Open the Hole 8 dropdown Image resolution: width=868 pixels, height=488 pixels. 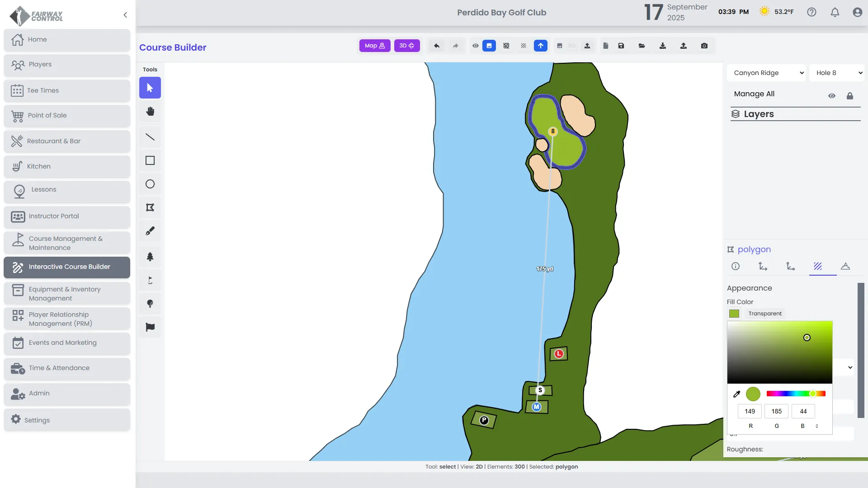click(x=837, y=73)
